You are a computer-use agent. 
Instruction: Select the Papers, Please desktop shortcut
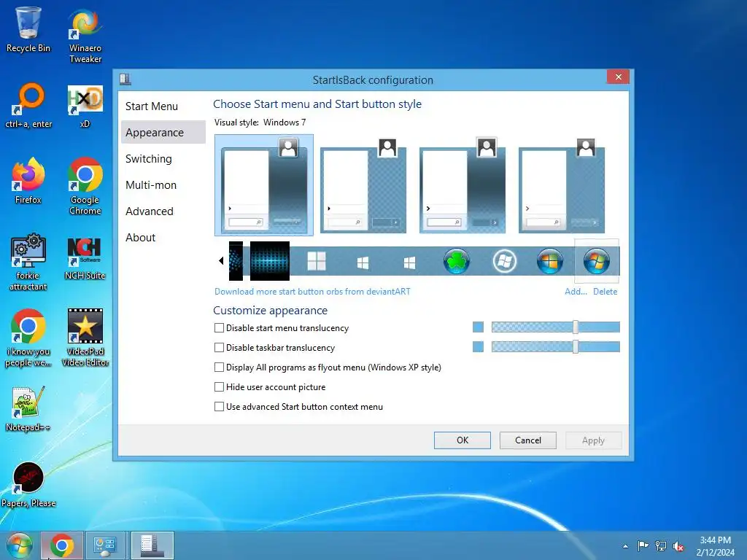(x=28, y=485)
